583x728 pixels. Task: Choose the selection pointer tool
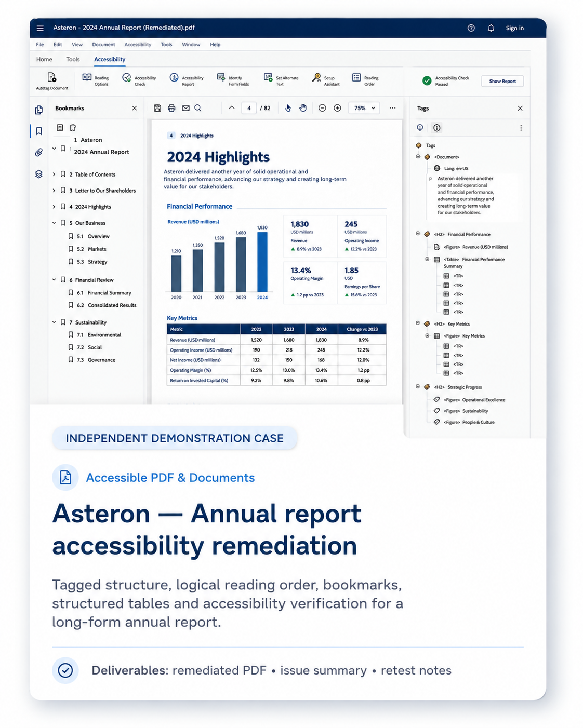click(x=288, y=108)
